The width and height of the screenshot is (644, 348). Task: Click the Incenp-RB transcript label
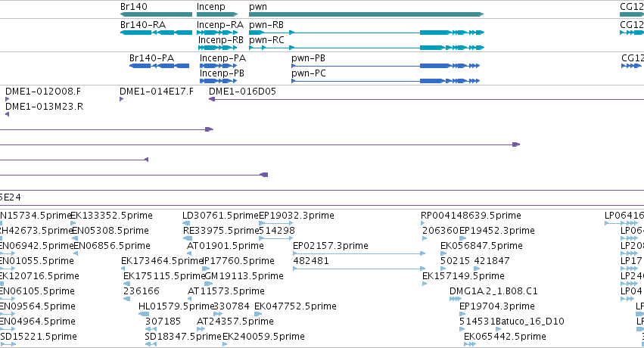click(x=221, y=40)
